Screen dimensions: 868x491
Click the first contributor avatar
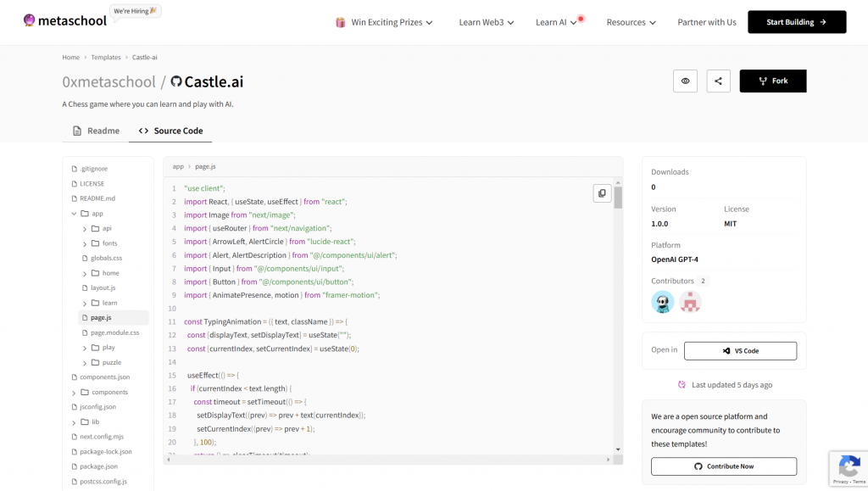pyautogui.click(x=662, y=302)
